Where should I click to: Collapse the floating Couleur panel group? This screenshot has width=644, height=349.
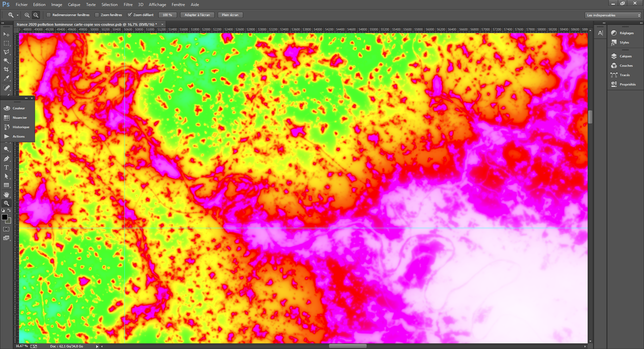click(x=26, y=98)
